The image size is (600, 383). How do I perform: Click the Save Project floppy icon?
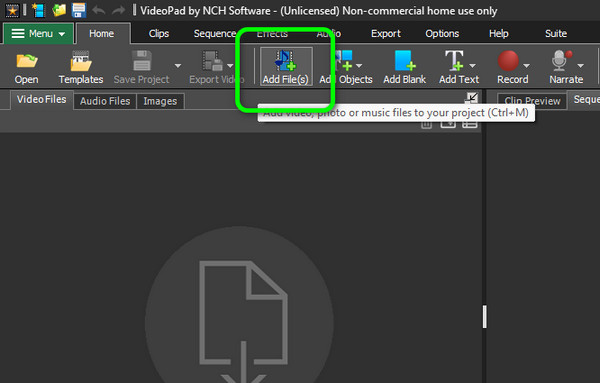(142, 61)
